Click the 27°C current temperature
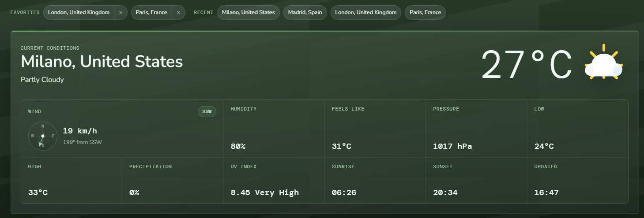Screen dimensions: 644x218 point(527,64)
